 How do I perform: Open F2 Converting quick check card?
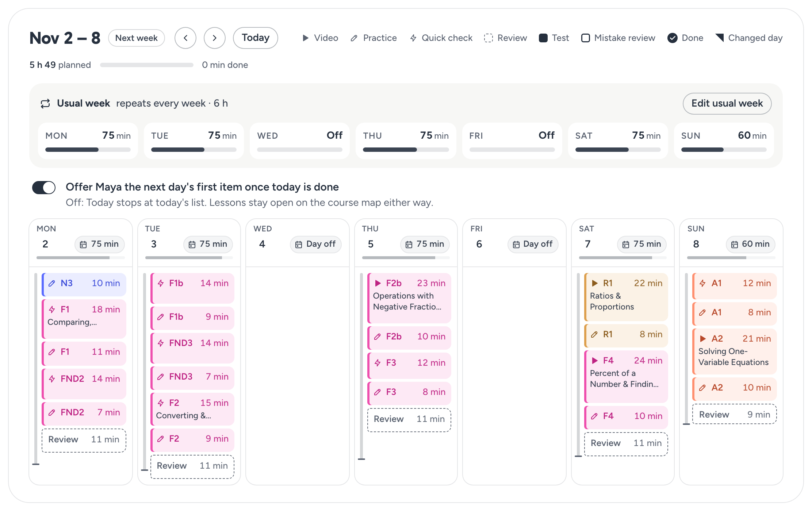(x=192, y=409)
